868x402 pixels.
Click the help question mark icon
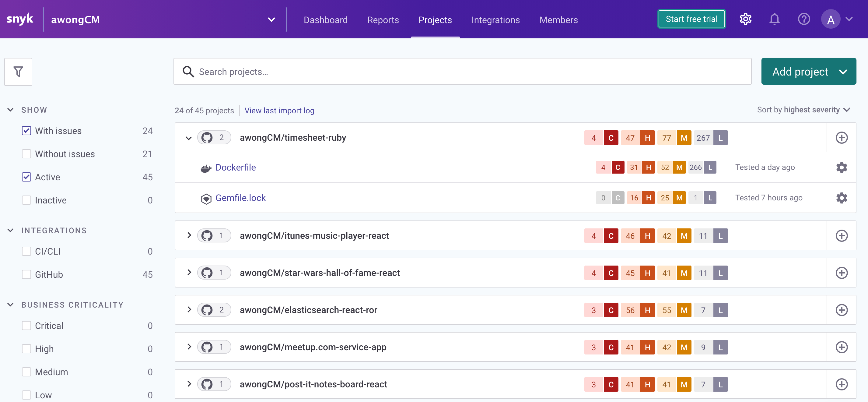click(x=804, y=19)
